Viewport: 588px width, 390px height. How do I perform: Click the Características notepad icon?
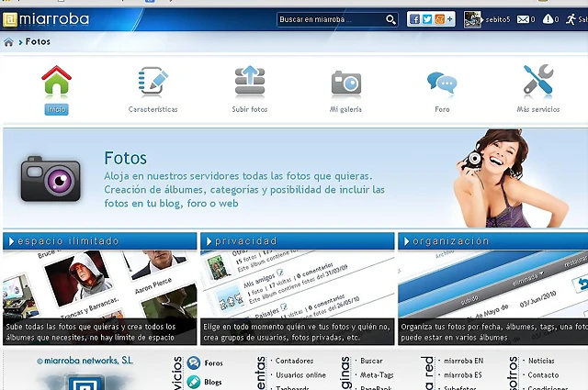point(153,81)
